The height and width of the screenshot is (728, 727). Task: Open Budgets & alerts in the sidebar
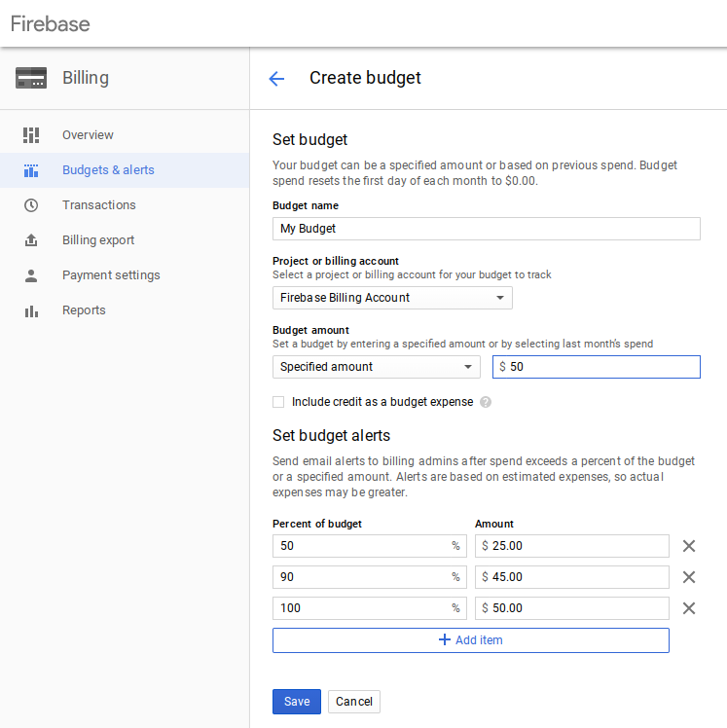pos(108,170)
